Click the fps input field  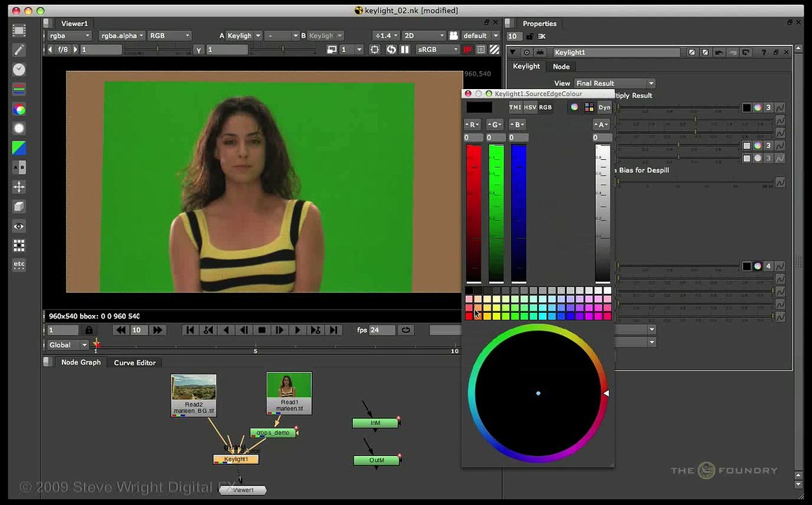[382, 330]
